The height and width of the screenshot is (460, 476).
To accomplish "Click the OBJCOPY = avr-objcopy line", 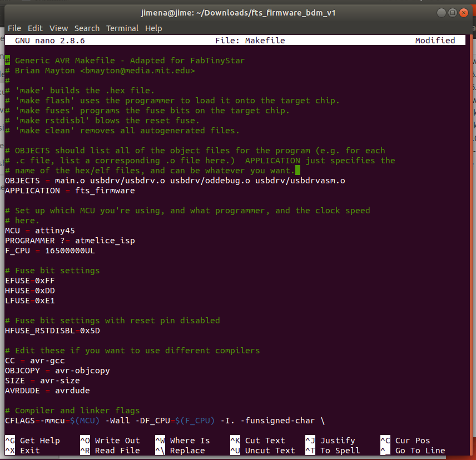I will (57, 371).
